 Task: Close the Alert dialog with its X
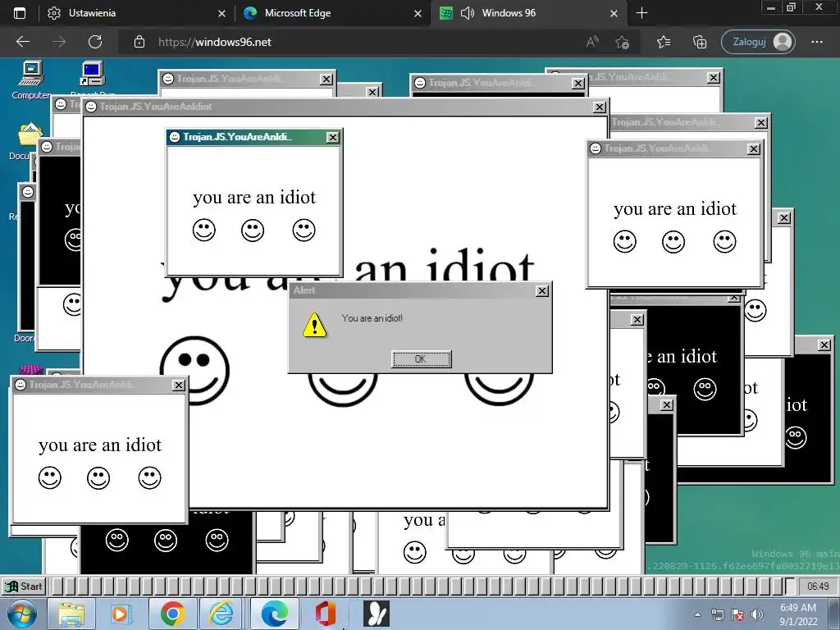tap(541, 290)
